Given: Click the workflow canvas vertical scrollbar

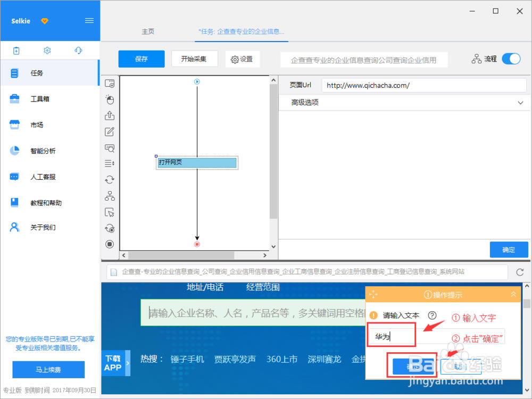Looking at the screenshot, I should pos(273,151).
